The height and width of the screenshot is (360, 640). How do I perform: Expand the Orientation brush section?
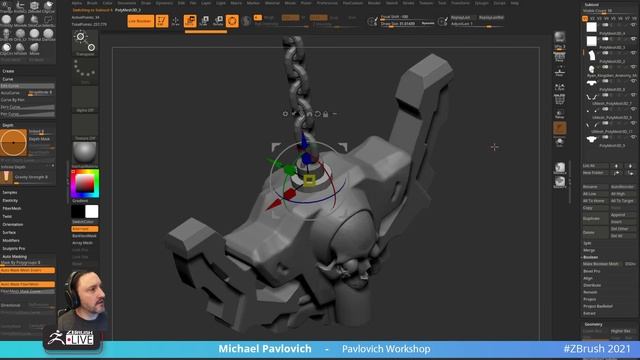click(13, 224)
